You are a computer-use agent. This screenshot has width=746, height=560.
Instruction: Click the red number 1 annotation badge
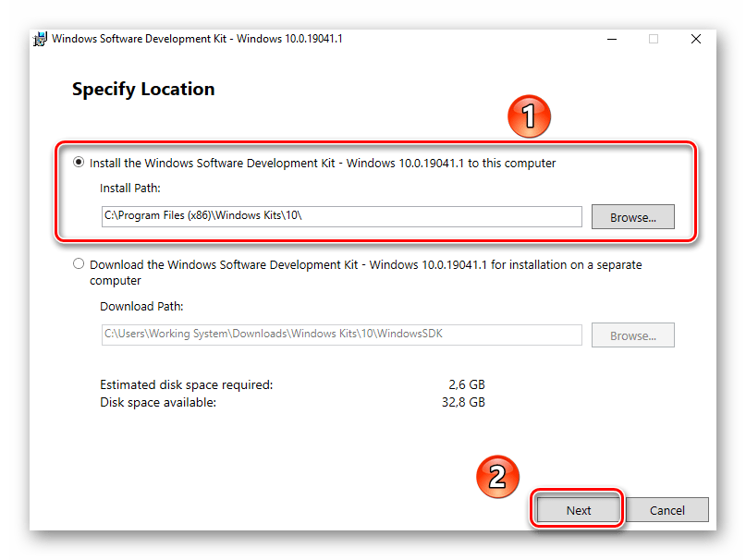(529, 116)
